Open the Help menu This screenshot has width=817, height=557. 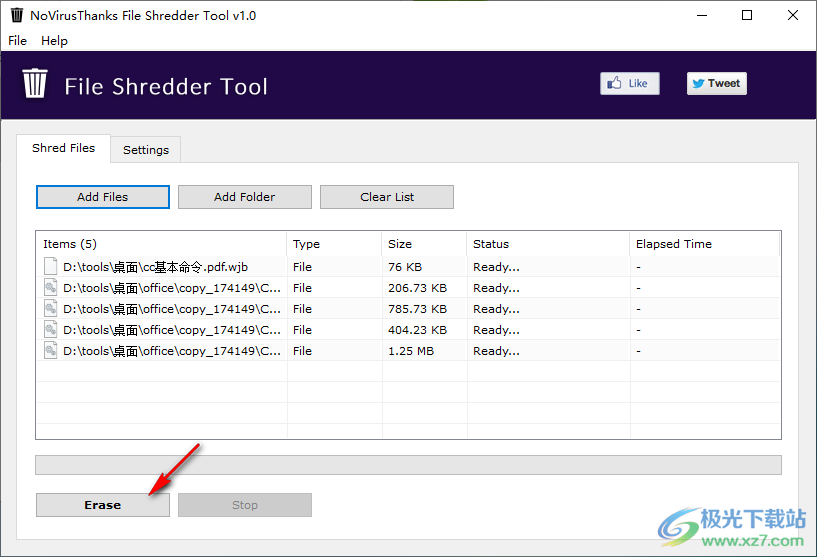point(54,41)
